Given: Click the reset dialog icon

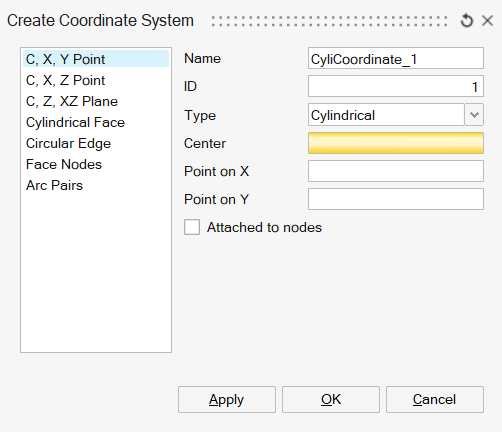Looking at the screenshot, I should (467, 21).
